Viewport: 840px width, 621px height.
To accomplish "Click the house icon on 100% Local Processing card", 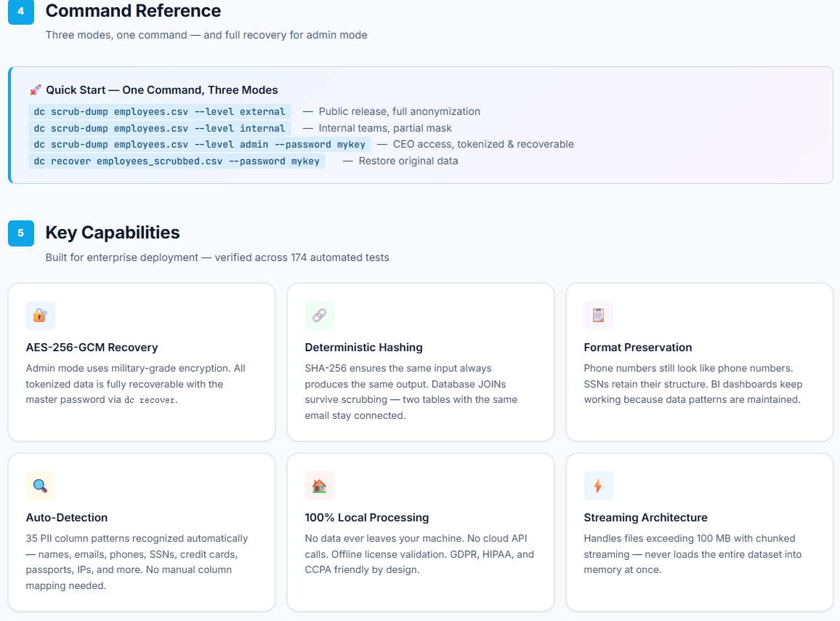I will [x=319, y=486].
